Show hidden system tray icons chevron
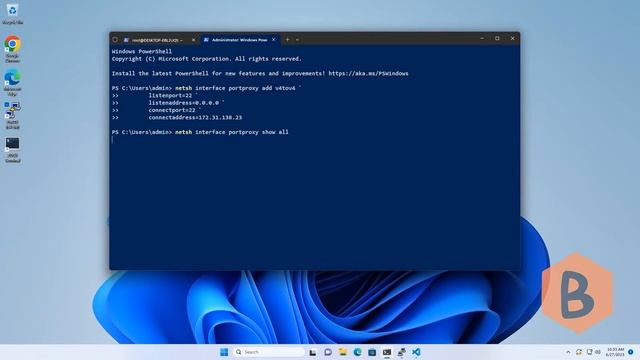The image size is (640, 360). (568, 352)
